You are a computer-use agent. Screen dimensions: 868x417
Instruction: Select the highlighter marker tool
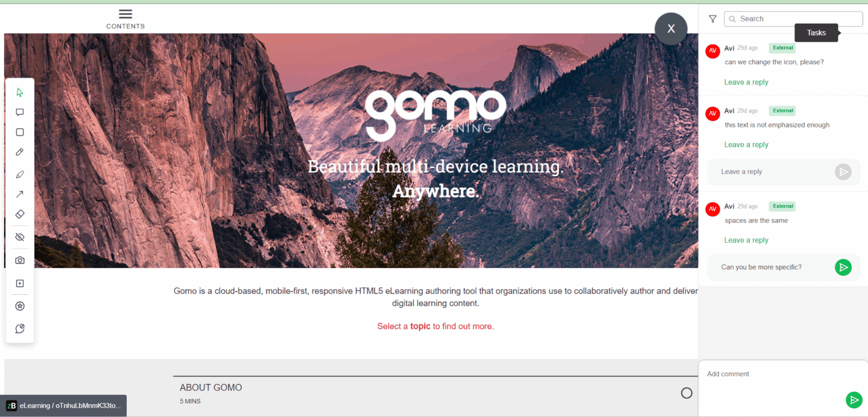[x=20, y=174]
